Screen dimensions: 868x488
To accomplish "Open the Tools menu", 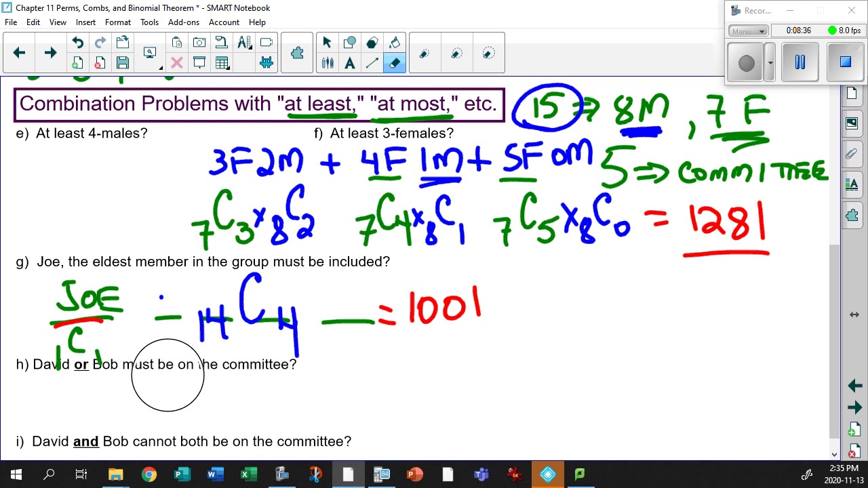I will tap(150, 22).
